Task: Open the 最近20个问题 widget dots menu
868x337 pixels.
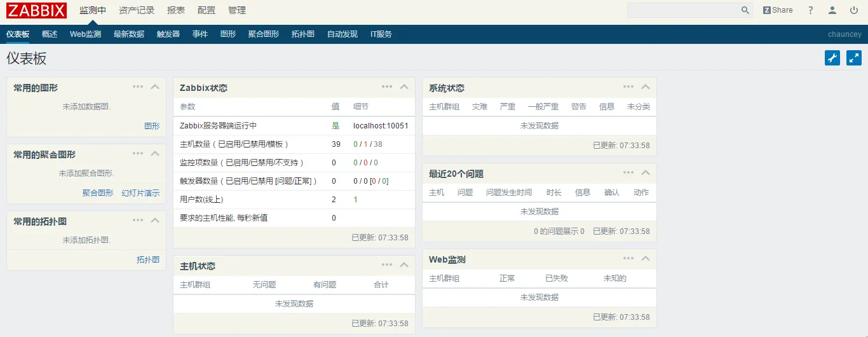Action: click(x=628, y=172)
